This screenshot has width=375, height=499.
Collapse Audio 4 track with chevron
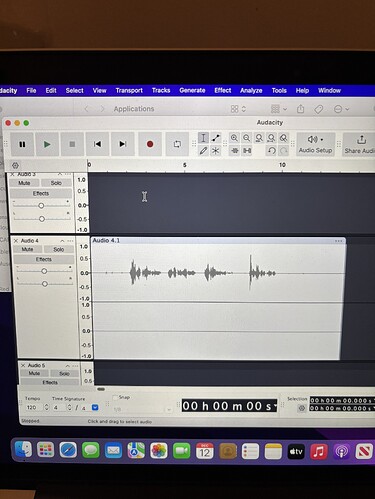(x=62, y=241)
